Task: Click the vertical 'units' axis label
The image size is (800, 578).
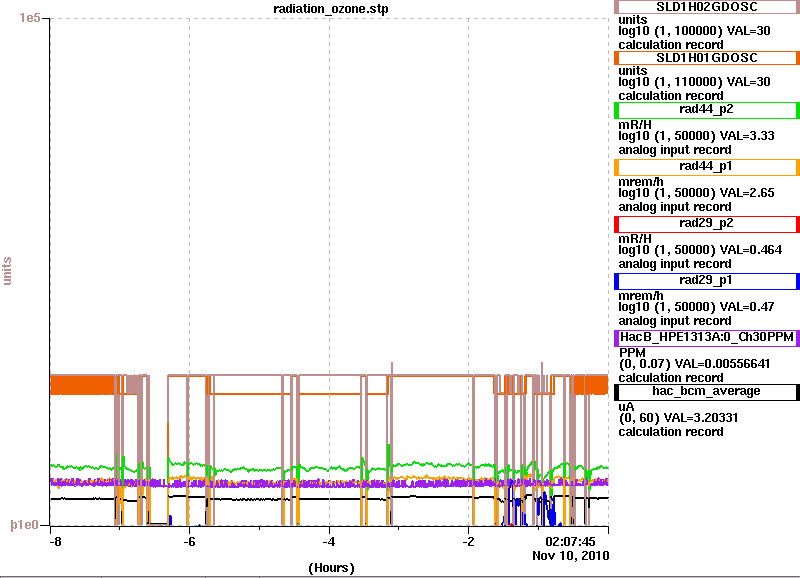Action: tap(7, 271)
